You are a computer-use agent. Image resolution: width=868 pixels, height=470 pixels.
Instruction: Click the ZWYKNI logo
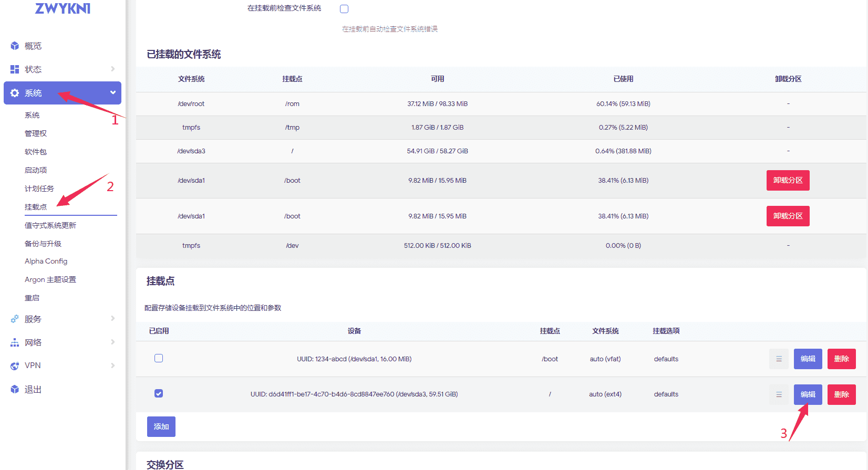63,8
